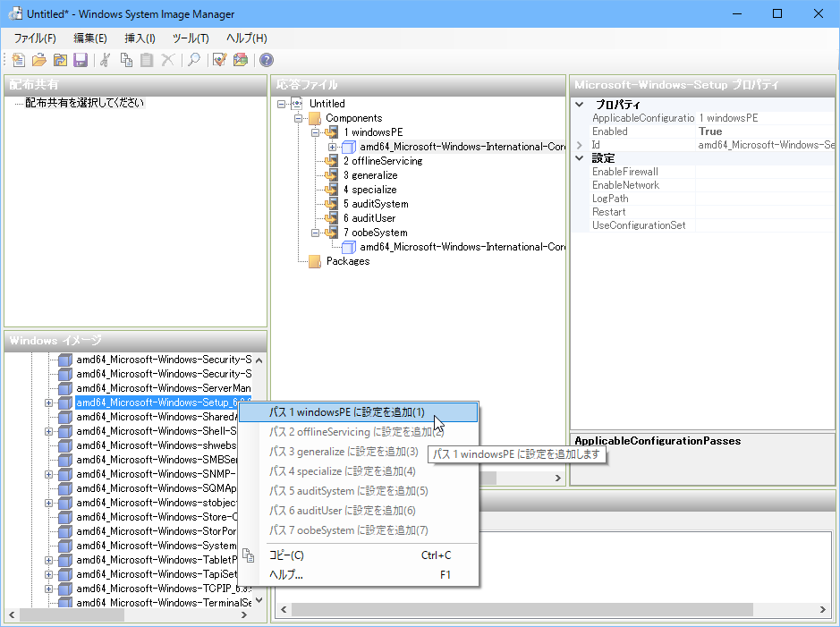Click the Close Answer File toolbar icon
840x627 pixels.
60,60
